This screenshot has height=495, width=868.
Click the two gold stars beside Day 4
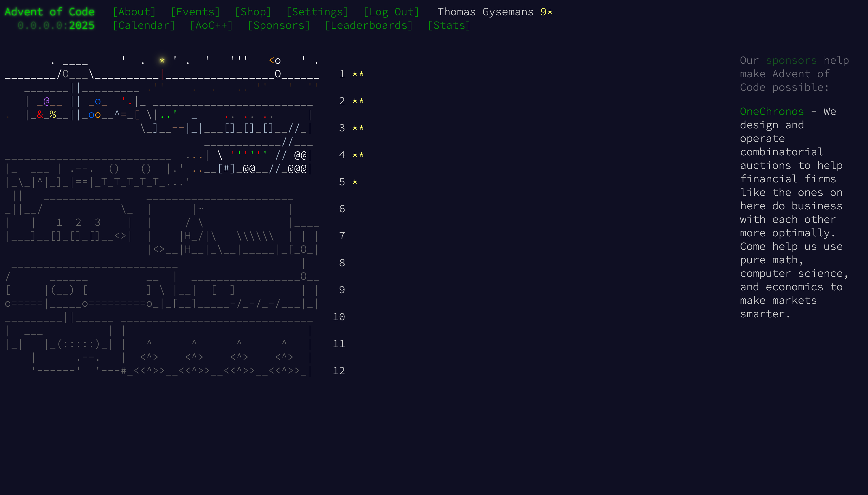point(358,155)
